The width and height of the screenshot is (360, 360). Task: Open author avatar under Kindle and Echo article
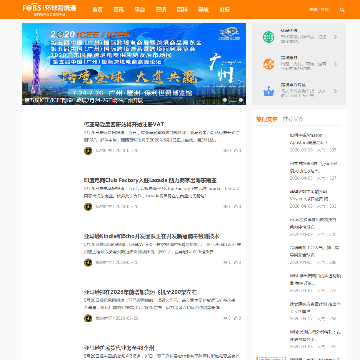coord(88,262)
